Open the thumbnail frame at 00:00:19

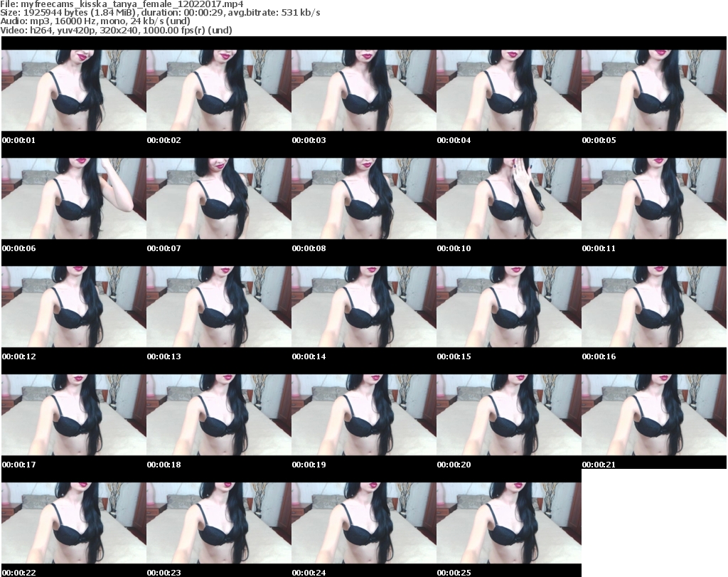point(364,415)
